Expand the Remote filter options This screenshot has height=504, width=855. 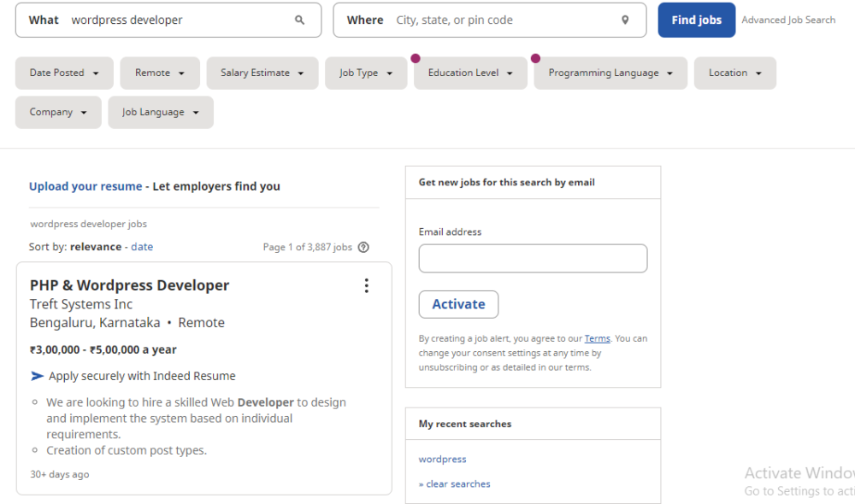[x=159, y=73]
